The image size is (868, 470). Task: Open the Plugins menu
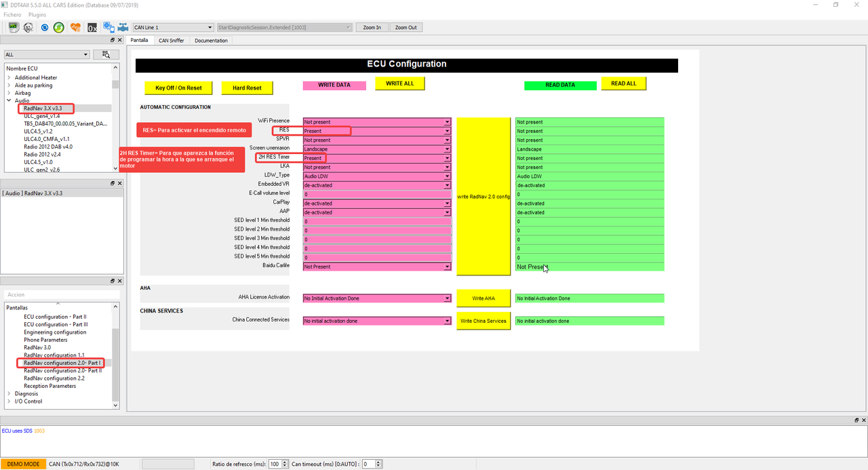tap(37, 14)
